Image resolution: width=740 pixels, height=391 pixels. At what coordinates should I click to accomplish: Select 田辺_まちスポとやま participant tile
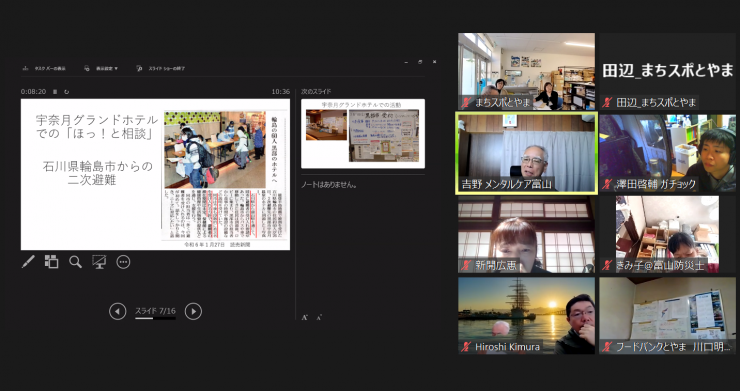[667, 71]
